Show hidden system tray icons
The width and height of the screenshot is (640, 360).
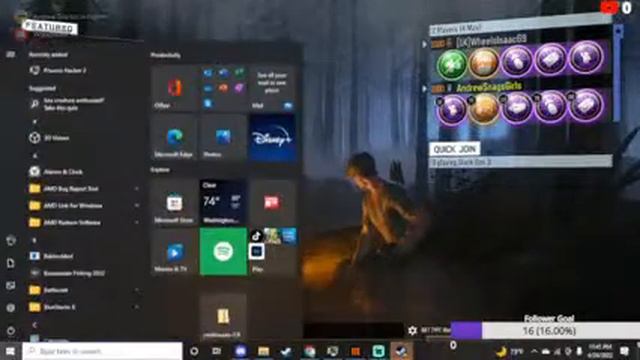[x=534, y=351]
